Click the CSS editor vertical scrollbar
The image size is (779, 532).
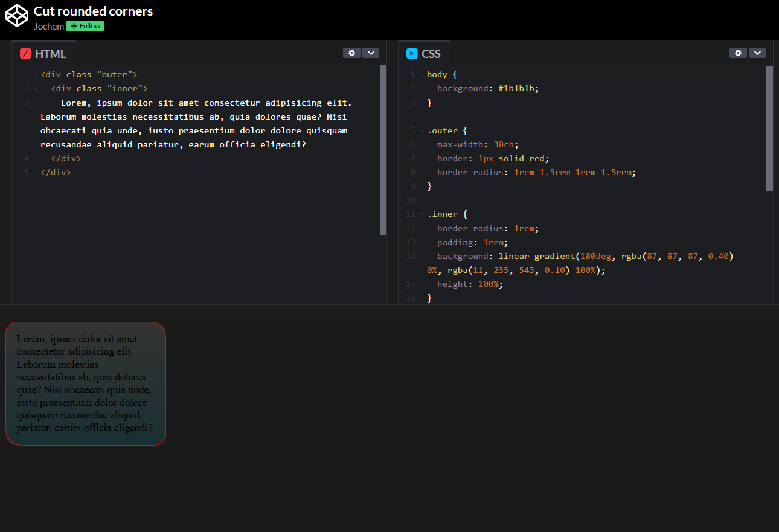pyautogui.click(x=769, y=128)
